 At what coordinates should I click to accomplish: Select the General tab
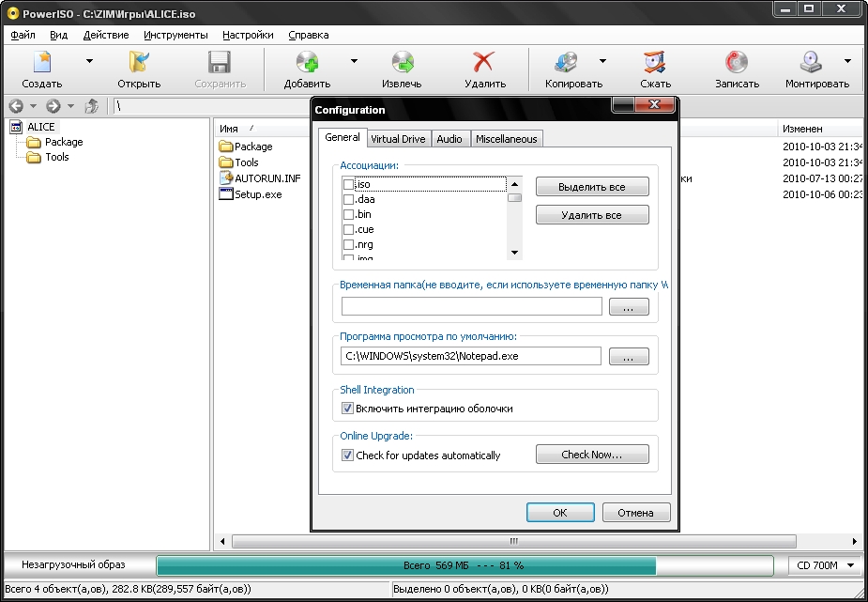[343, 137]
